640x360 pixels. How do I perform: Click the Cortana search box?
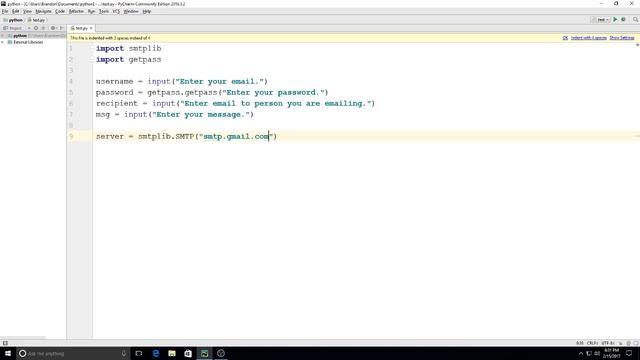(73, 353)
